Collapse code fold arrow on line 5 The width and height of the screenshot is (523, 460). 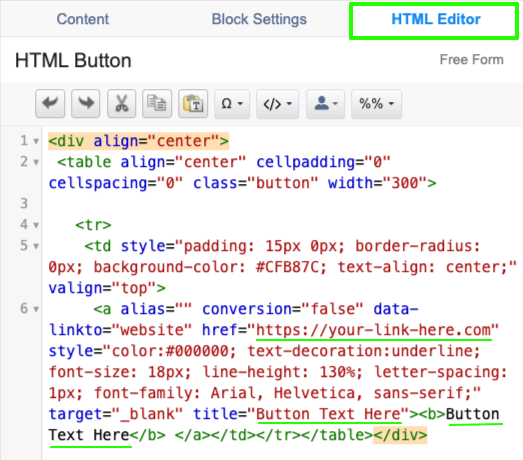(36, 247)
